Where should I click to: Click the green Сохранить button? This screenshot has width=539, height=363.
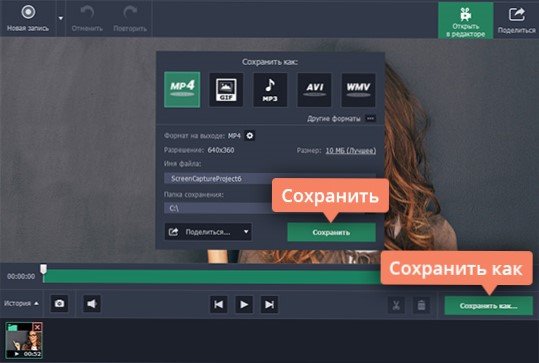(x=331, y=232)
